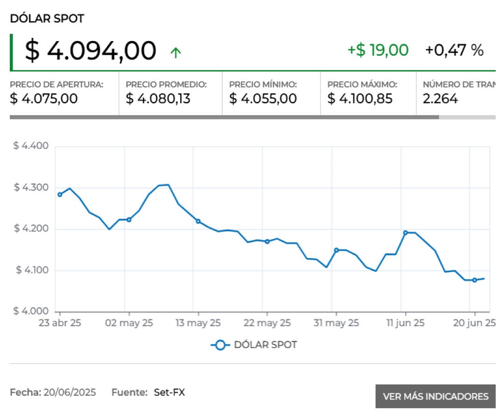Select the 22 may 25 data marker
Screen dimensions: 504x420
[x=267, y=241]
